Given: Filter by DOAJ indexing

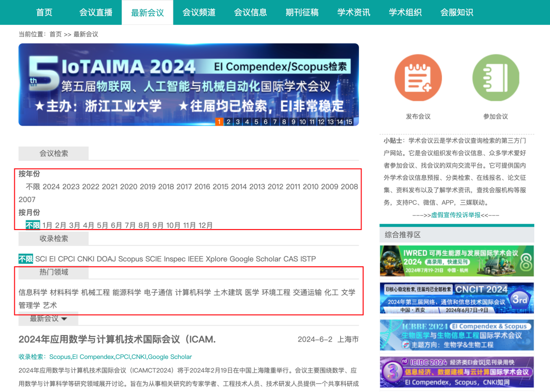Looking at the screenshot, I should click(x=106, y=259).
